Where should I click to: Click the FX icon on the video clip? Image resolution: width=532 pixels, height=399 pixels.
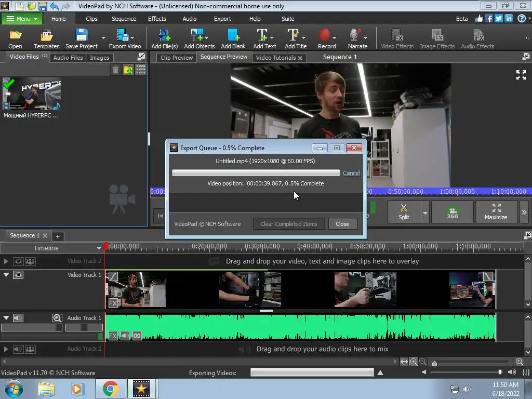[x=113, y=303]
